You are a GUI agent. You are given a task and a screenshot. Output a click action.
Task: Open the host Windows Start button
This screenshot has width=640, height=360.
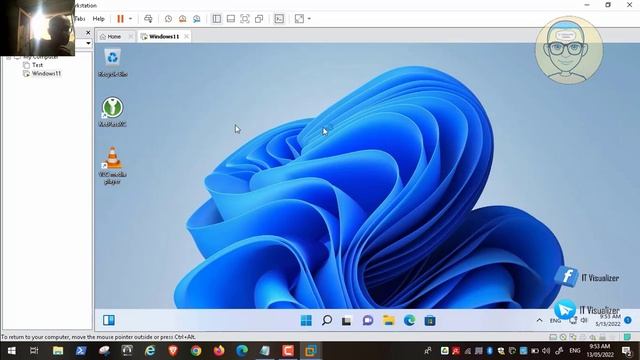(x=11, y=351)
